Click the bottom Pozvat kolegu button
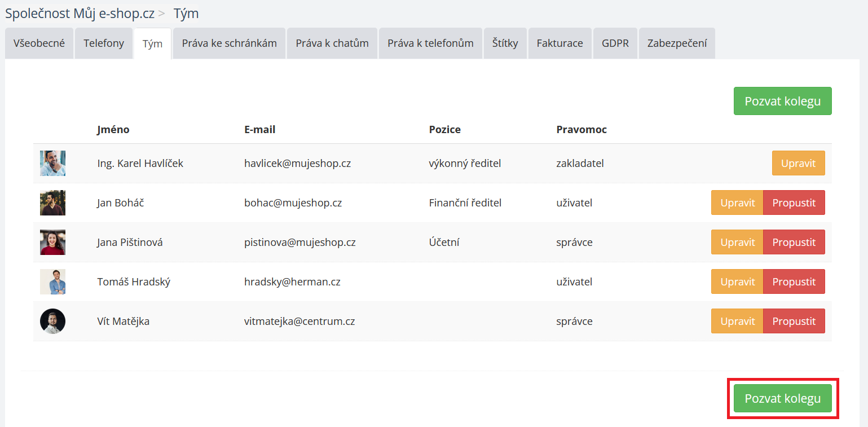868x427 pixels. tap(782, 398)
